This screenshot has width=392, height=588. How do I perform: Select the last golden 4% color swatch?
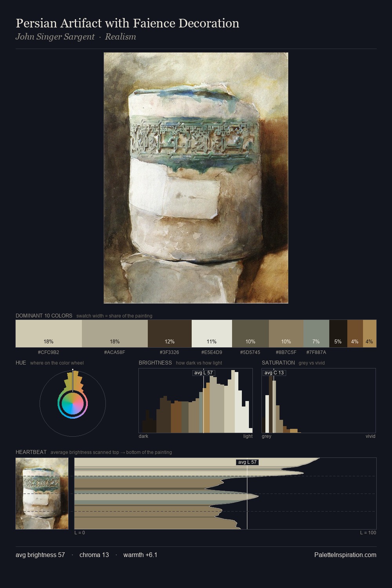(x=370, y=334)
